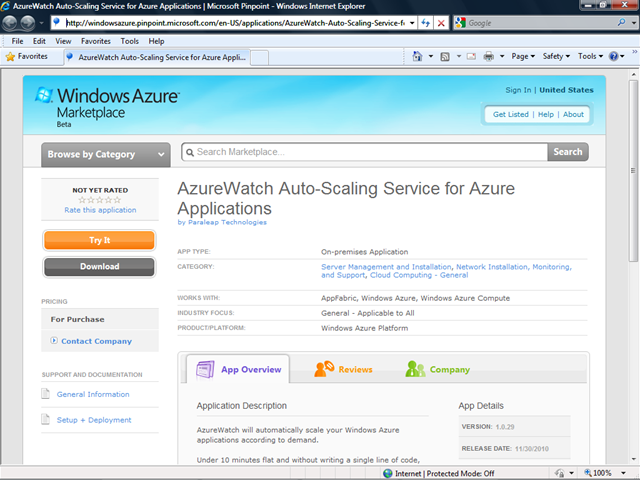Open the Recent Pages dropdown arrow
The width and height of the screenshot is (640, 480).
click(x=41, y=23)
